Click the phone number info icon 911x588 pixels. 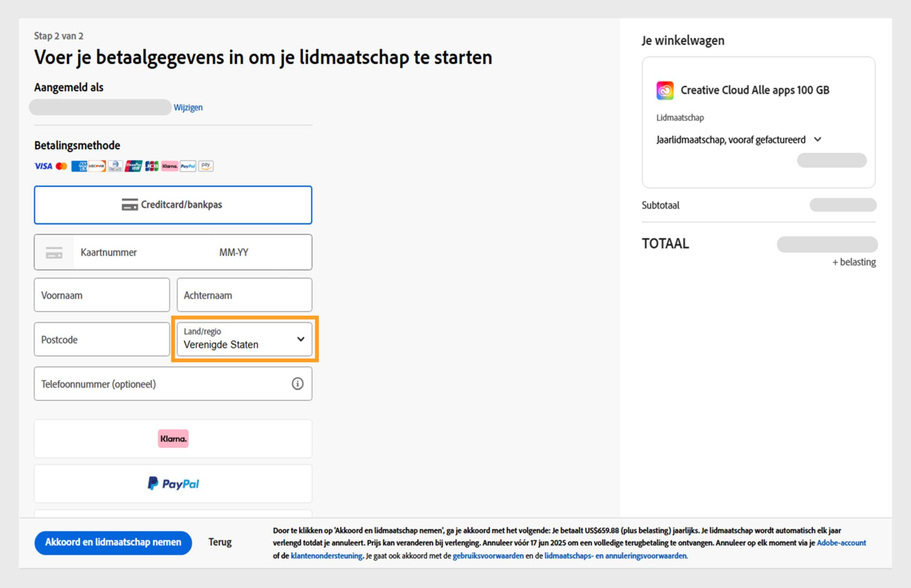pyautogui.click(x=297, y=384)
